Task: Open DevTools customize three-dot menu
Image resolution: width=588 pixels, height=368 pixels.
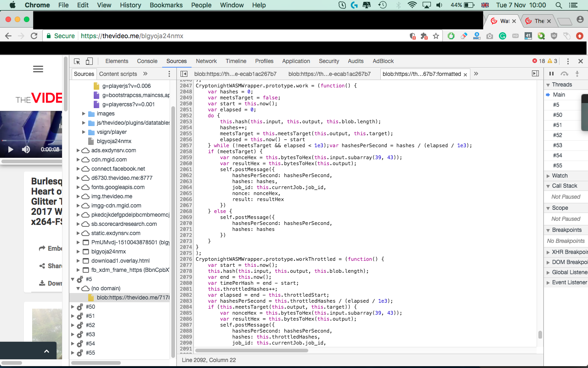Action: (x=568, y=61)
